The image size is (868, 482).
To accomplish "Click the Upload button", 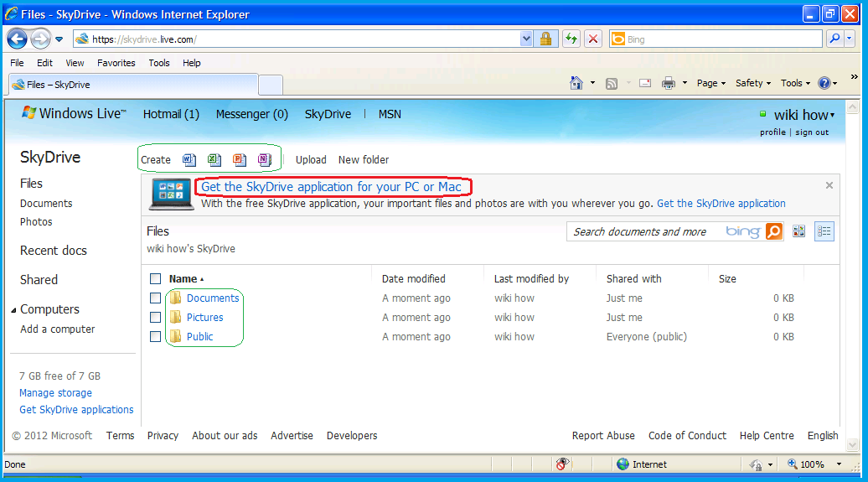I will pyautogui.click(x=311, y=159).
